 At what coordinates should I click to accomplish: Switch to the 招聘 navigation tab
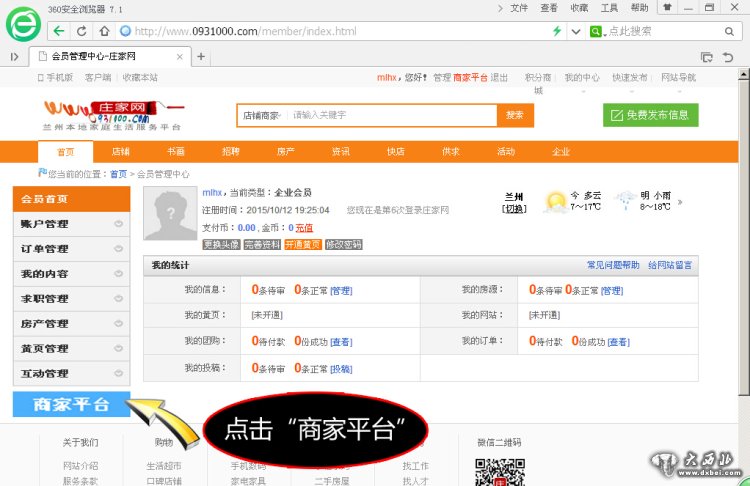click(231, 152)
